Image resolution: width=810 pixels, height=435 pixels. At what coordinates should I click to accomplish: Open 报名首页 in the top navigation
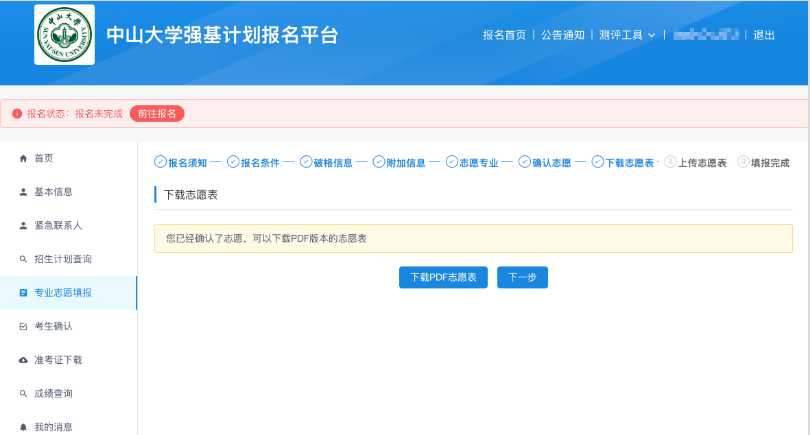(x=504, y=35)
